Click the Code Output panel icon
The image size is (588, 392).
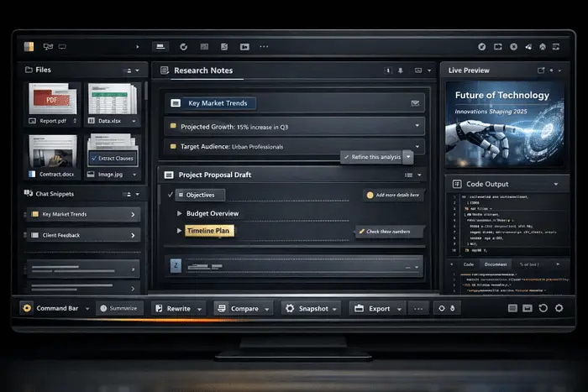tap(454, 183)
